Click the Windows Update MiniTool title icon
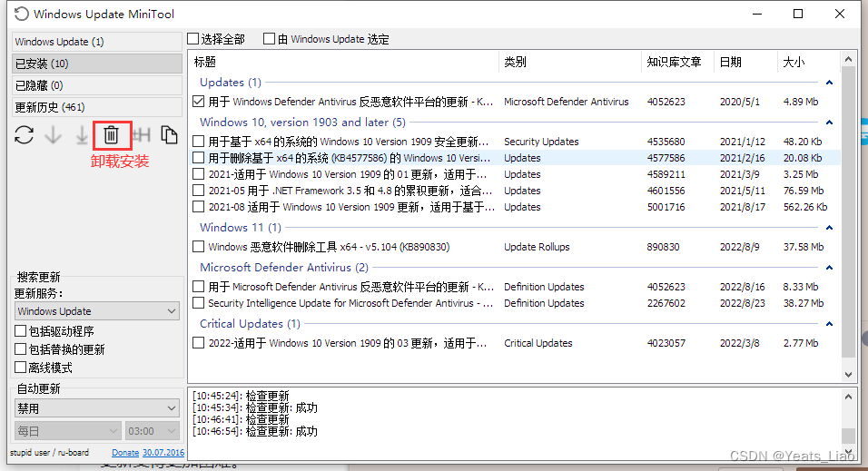This screenshot has height=471, width=868. tap(21, 14)
